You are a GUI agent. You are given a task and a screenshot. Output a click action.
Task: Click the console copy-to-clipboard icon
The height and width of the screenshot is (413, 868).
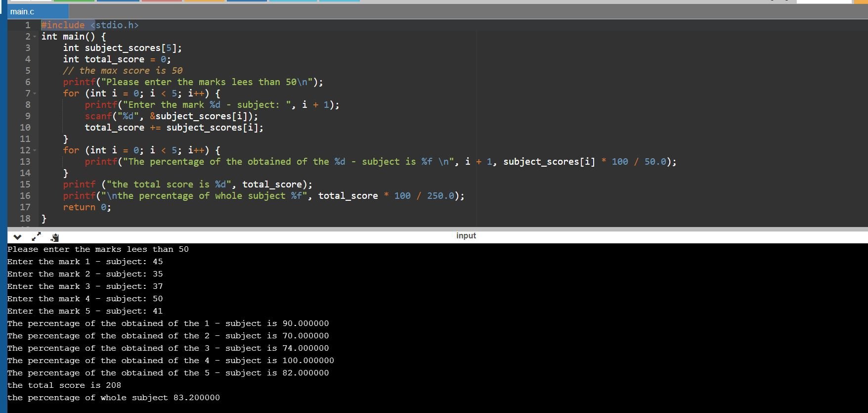pyautogui.click(x=55, y=237)
